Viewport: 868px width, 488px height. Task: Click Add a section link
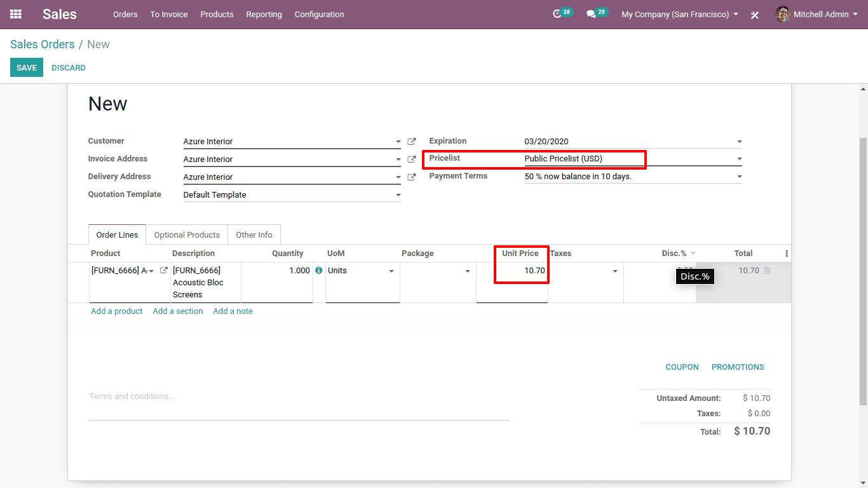[x=178, y=311]
